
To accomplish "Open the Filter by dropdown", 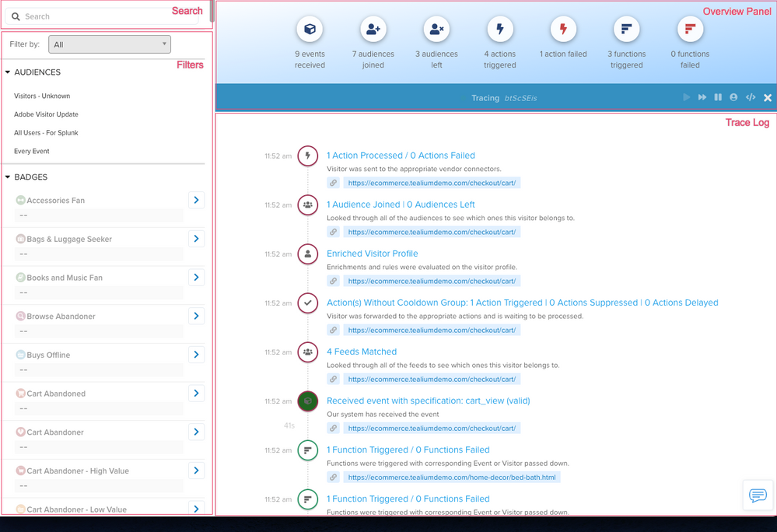I will 110,44.
